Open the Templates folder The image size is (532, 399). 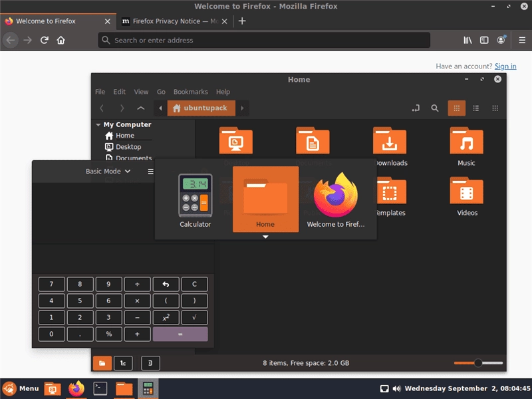[x=390, y=191]
